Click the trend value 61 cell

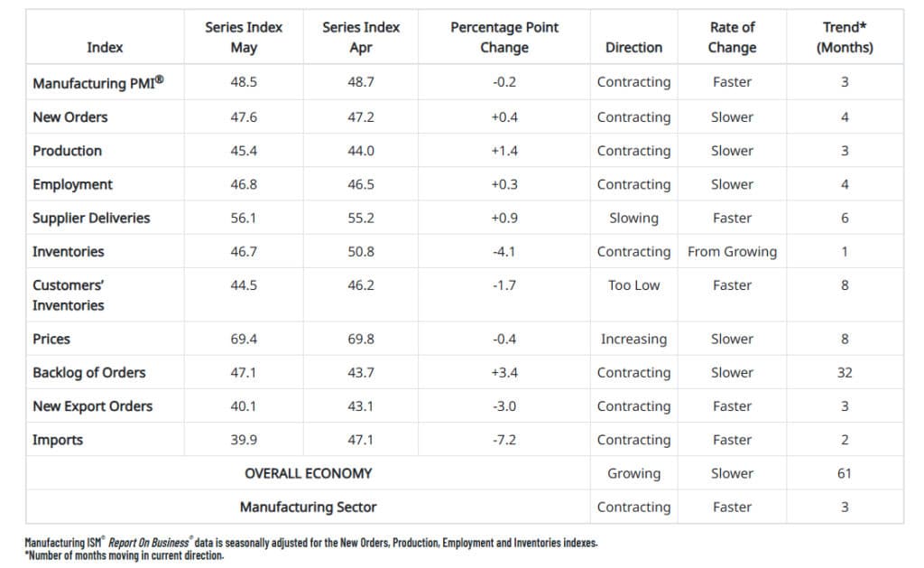(x=845, y=473)
